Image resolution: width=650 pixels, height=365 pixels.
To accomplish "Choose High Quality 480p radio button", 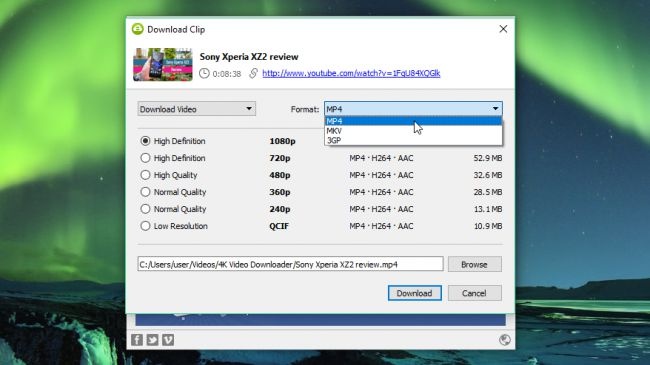I will [145, 175].
